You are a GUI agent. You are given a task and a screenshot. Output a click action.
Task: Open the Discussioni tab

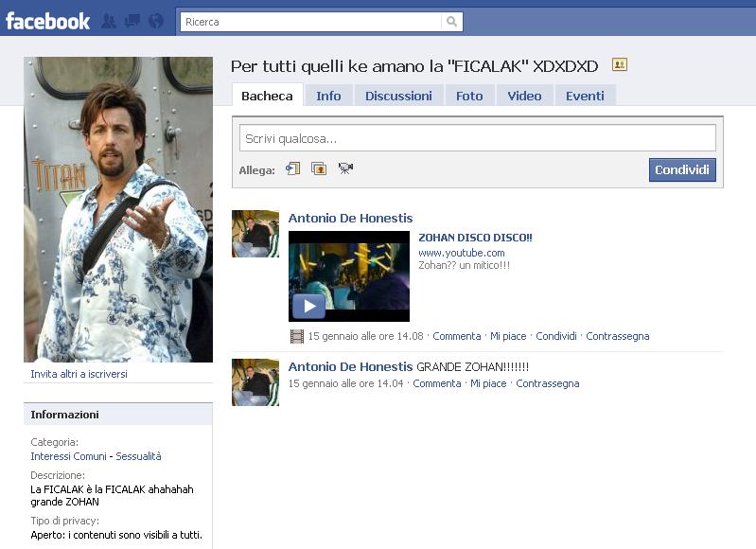tap(398, 96)
